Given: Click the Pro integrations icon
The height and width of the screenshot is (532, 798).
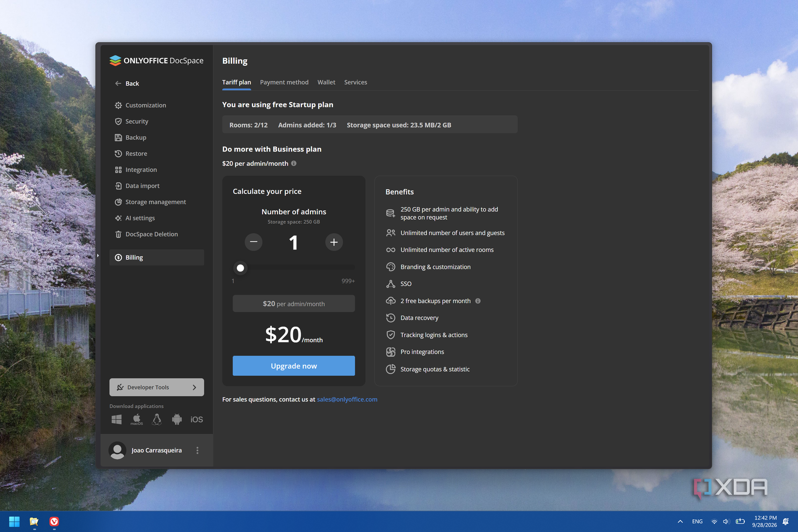Looking at the screenshot, I should click(391, 352).
